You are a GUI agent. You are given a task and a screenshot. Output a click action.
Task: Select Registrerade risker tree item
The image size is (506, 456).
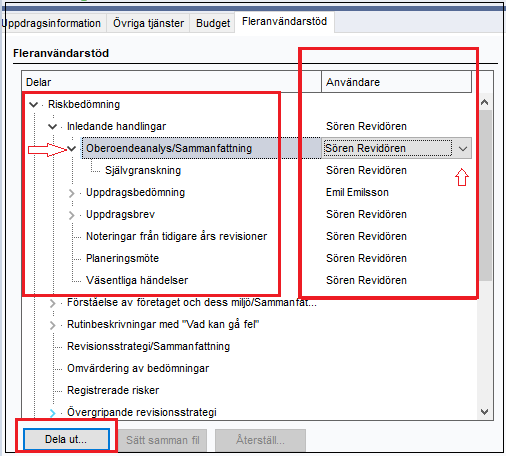coord(113,390)
